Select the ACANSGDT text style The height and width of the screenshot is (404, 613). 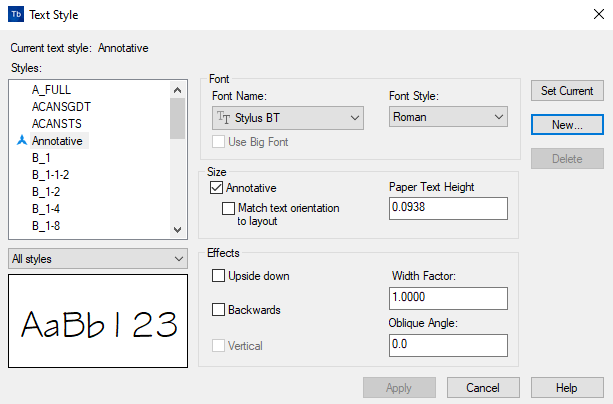coord(63,107)
